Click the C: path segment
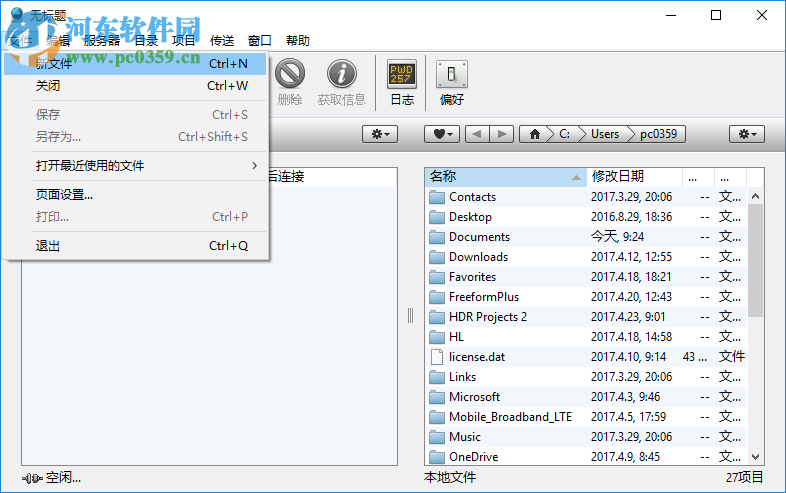 (564, 134)
